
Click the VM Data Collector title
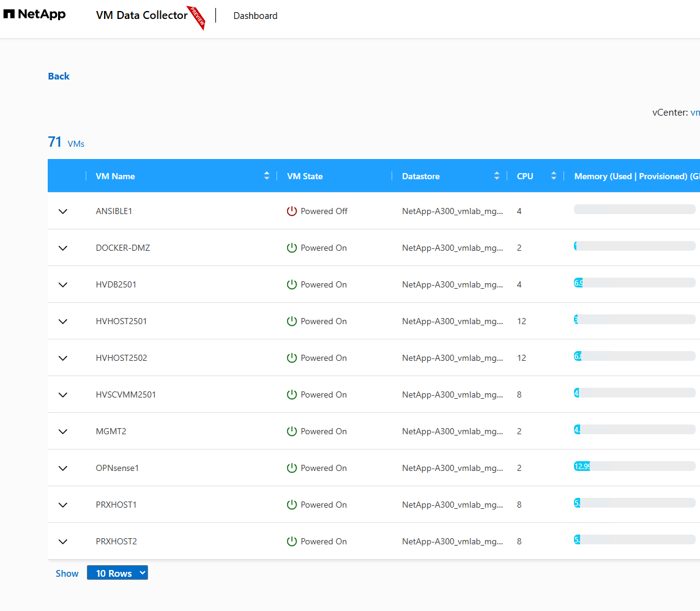click(141, 15)
